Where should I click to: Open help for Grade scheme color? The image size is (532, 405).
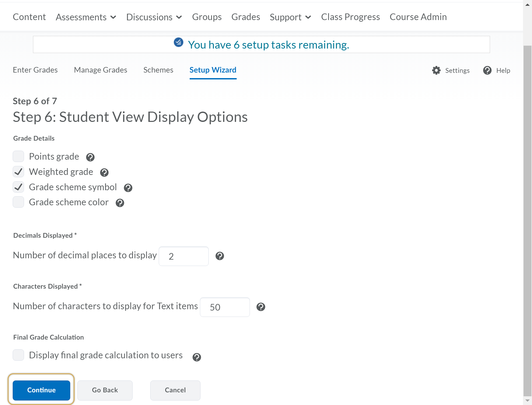(x=120, y=203)
